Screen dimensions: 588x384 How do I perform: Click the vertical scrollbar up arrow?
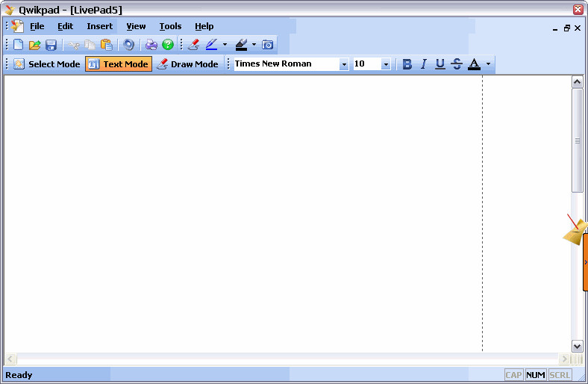tap(577, 82)
